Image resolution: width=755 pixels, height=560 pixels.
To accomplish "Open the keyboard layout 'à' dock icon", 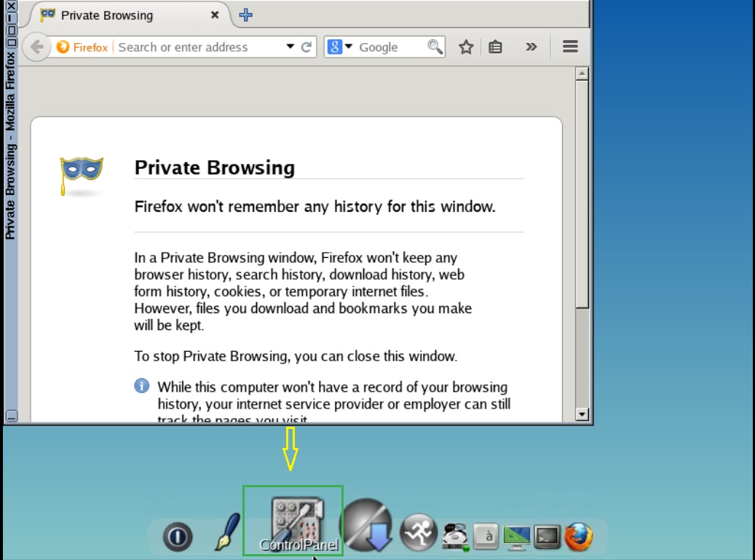I will [486, 536].
